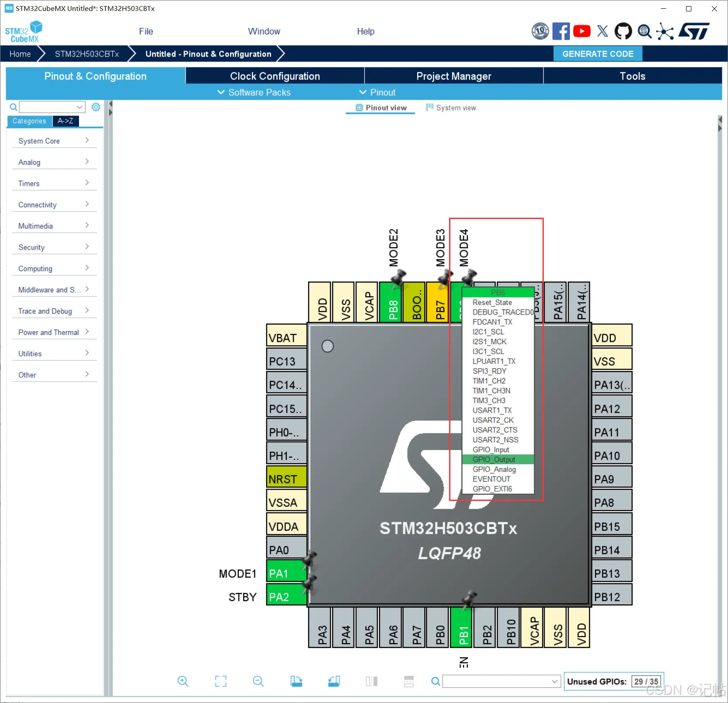Go to Home breadcrumb
Viewport: 728px width, 703px height.
point(20,54)
